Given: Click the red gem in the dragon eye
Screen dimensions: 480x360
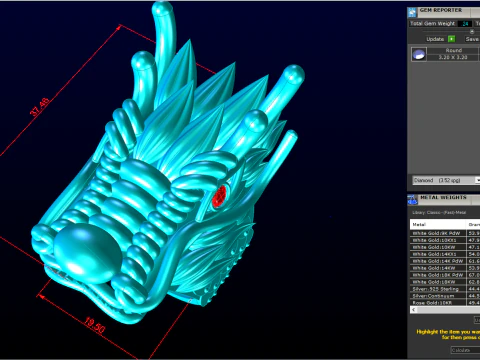Looking at the screenshot, I should (x=219, y=197).
